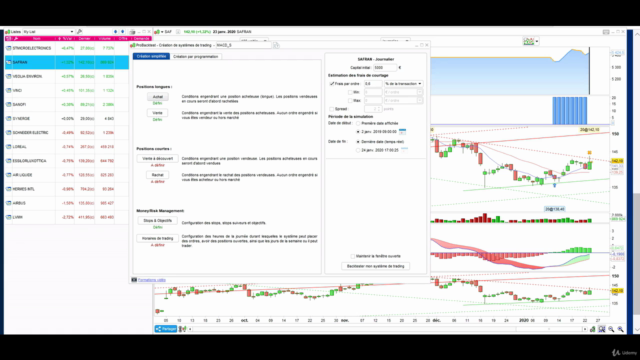
Task: Open the Max fee unit dropdown
Action: (x=403, y=100)
